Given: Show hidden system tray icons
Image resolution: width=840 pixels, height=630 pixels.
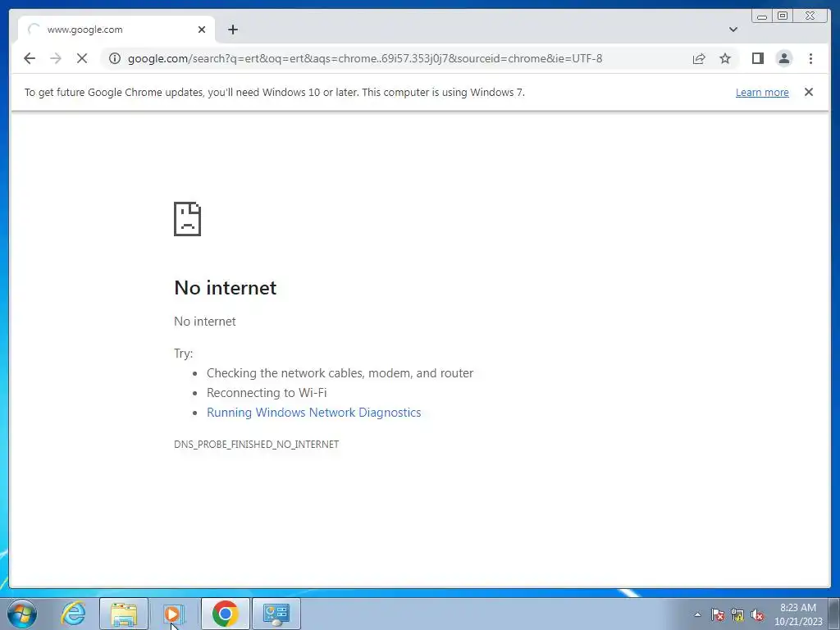Looking at the screenshot, I should (697, 614).
